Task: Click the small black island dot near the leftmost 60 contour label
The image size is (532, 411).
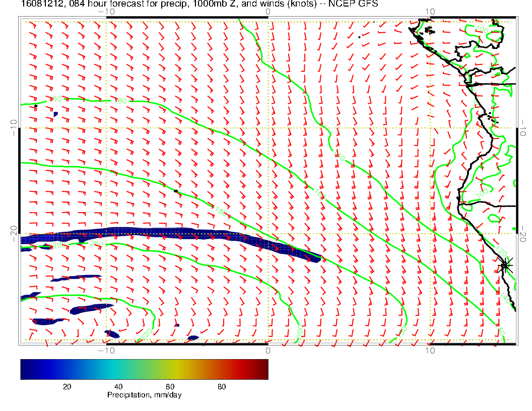Action: tap(36, 106)
